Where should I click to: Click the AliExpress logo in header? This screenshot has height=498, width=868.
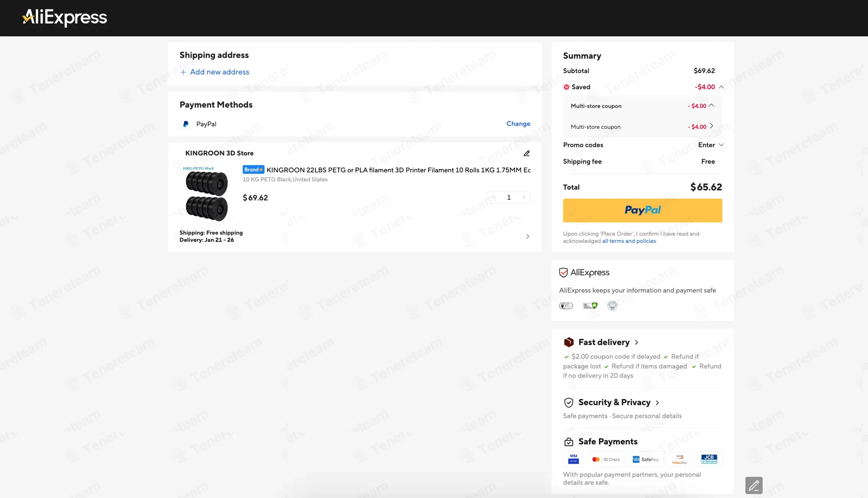(x=65, y=17)
